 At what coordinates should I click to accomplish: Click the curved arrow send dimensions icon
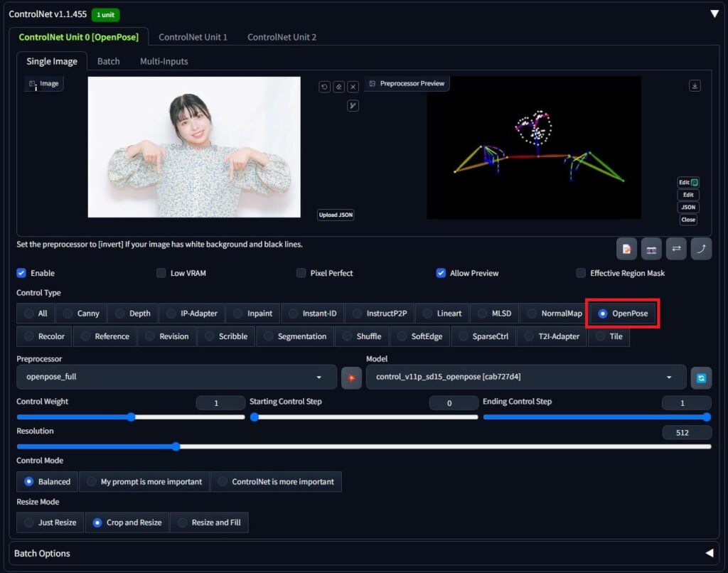pos(701,249)
